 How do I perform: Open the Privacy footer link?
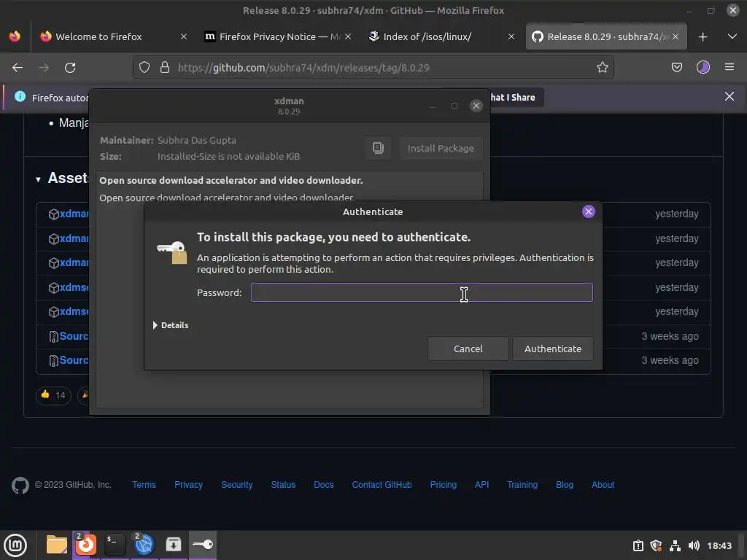[x=188, y=485]
